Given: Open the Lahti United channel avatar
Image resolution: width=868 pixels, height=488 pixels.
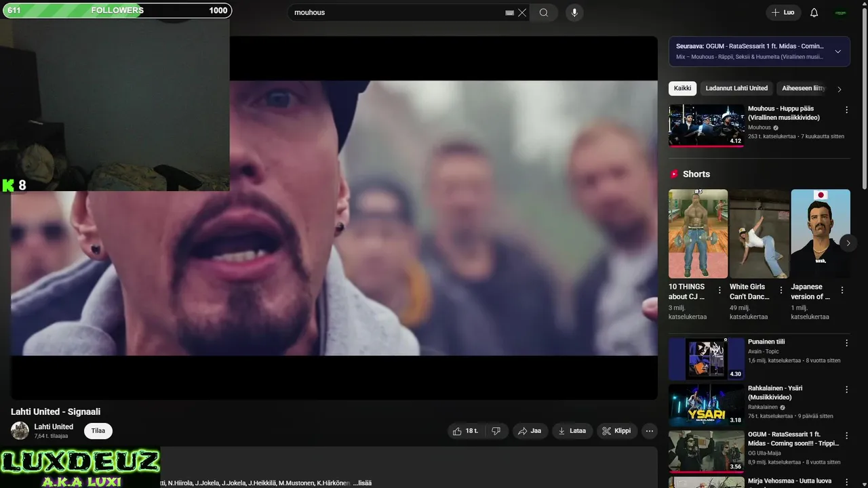Looking at the screenshot, I should point(20,430).
